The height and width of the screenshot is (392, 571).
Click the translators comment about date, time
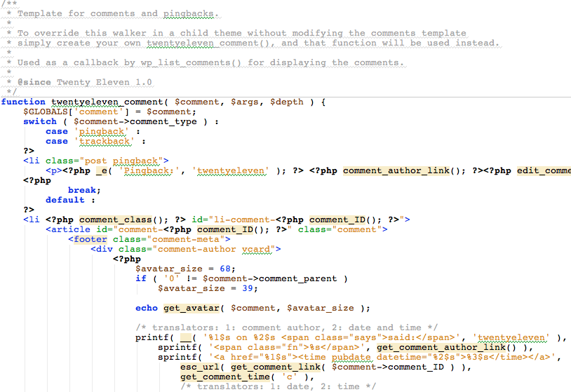tap(278, 386)
